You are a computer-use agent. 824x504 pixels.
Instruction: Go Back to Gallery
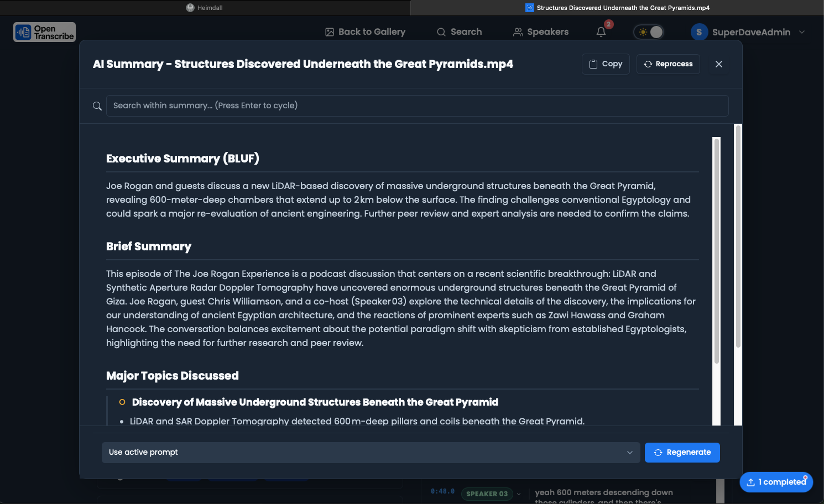(365, 32)
